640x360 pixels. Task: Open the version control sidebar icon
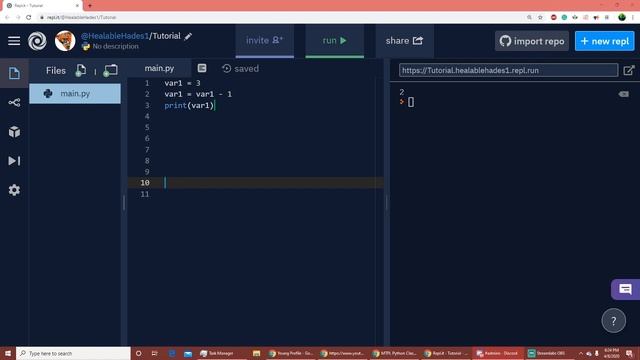[14, 102]
